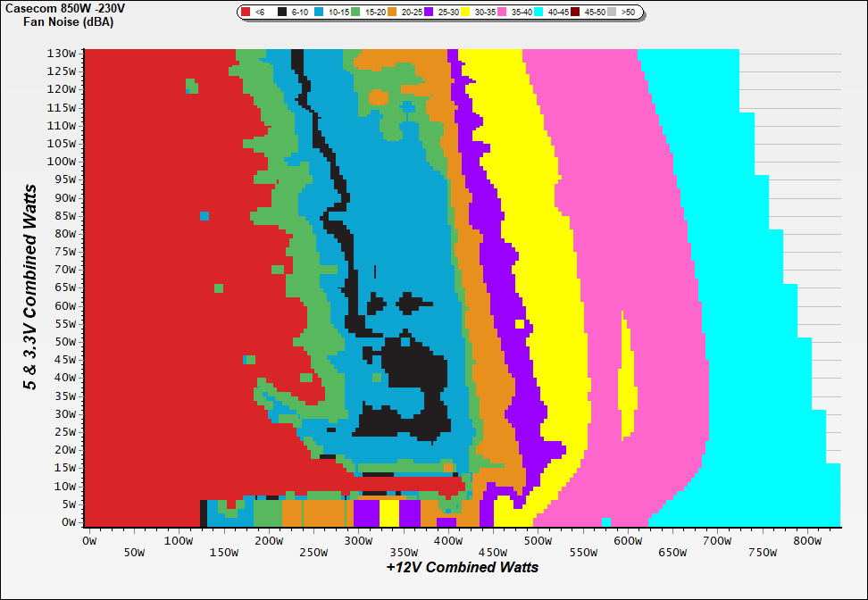Click the 0w label on horizontal axis

pos(88,540)
